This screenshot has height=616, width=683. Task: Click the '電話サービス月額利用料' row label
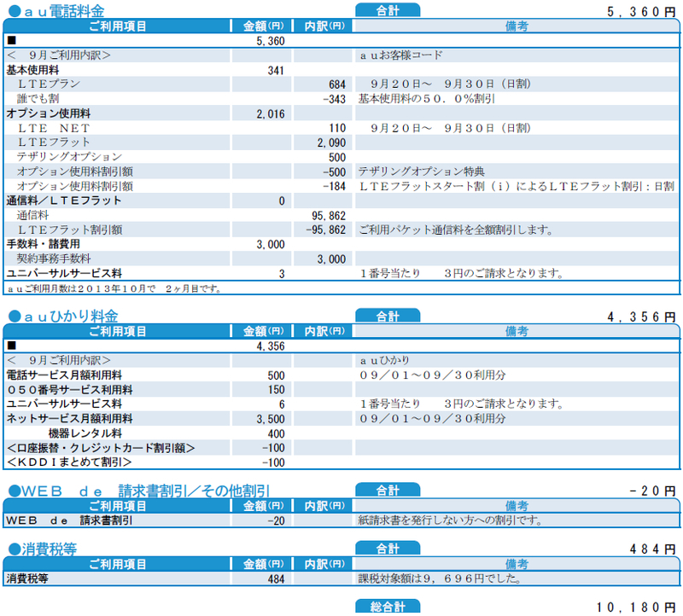(x=64, y=375)
